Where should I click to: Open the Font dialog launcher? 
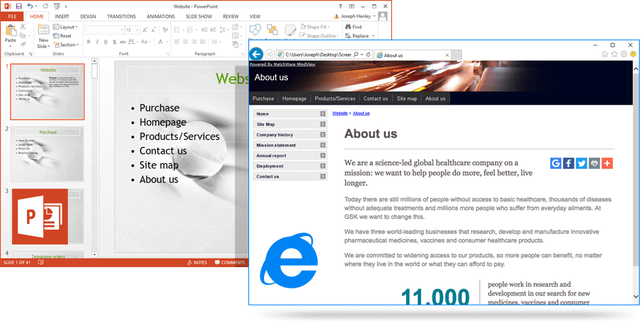(168, 54)
